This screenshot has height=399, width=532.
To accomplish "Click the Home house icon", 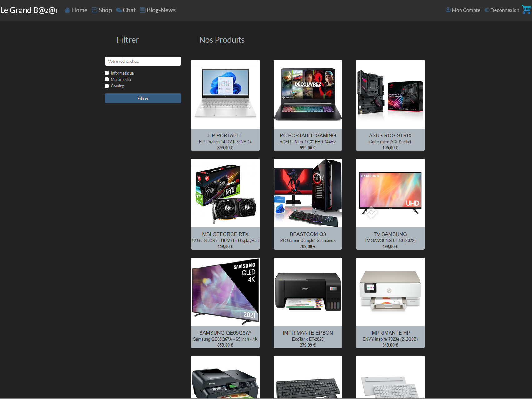I will pyautogui.click(x=67, y=10).
